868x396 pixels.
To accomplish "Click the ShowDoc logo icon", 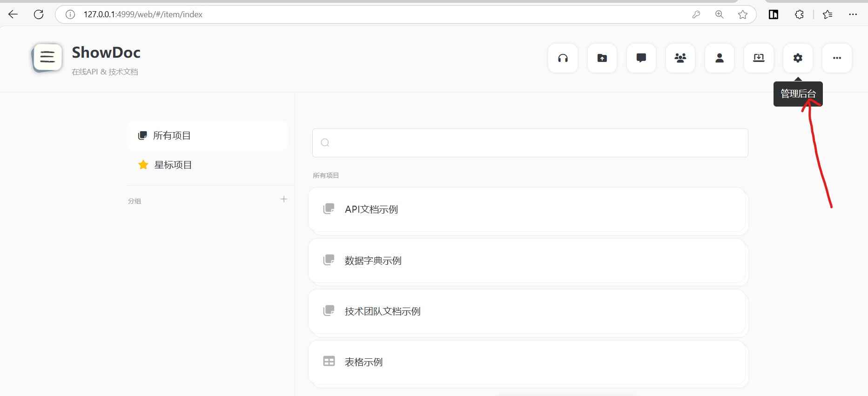I will [47, 58].
